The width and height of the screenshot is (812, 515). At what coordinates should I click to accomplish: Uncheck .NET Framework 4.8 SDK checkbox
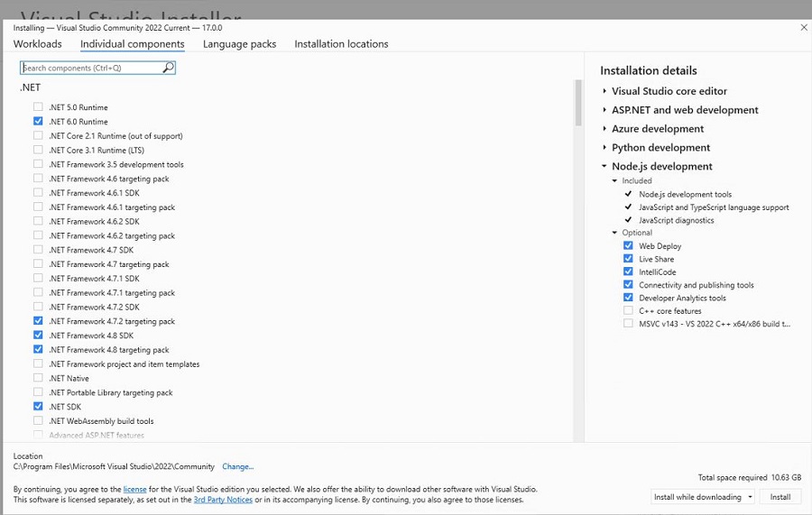pyautogui.click(x=38, y=335)
